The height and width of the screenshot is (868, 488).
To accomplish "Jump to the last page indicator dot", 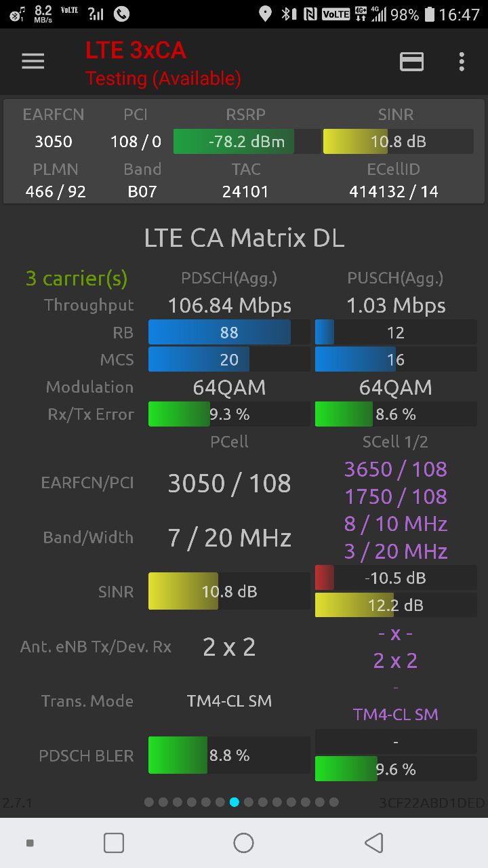I will pyautogui.click(x=333, y=802).
